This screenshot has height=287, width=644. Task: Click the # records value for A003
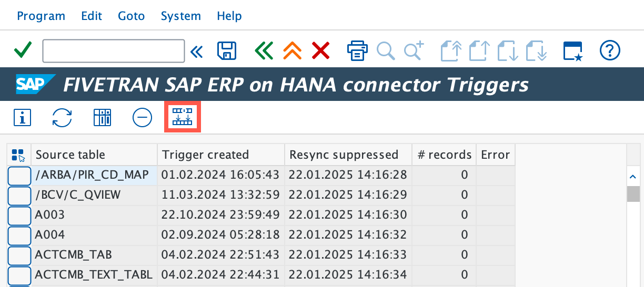(444, 216)
